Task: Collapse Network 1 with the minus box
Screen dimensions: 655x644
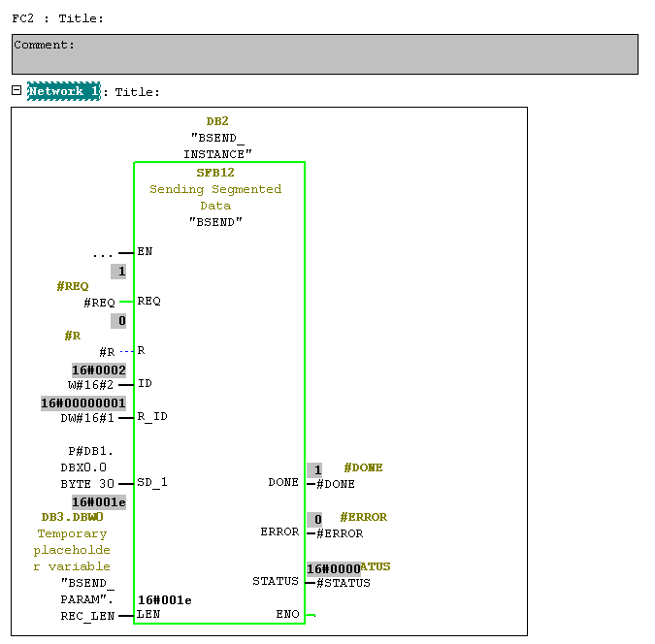Action: pyautogui.click(x=16, y=90)
